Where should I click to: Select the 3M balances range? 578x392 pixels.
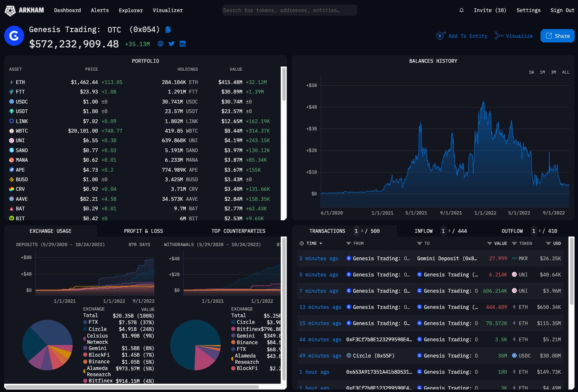coord(553,72)
